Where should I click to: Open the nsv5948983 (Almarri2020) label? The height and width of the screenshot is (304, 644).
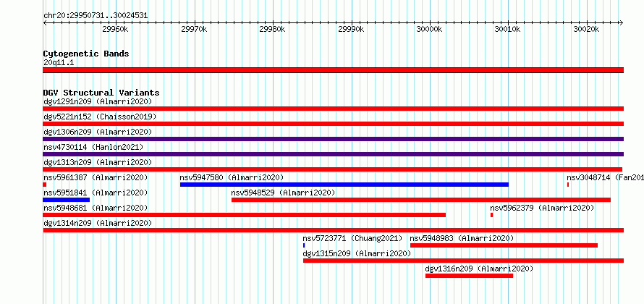pyautogui.click(x=462, y=238)
